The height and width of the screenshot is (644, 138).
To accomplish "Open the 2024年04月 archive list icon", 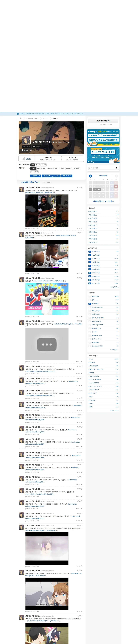I will pos(90,269).
